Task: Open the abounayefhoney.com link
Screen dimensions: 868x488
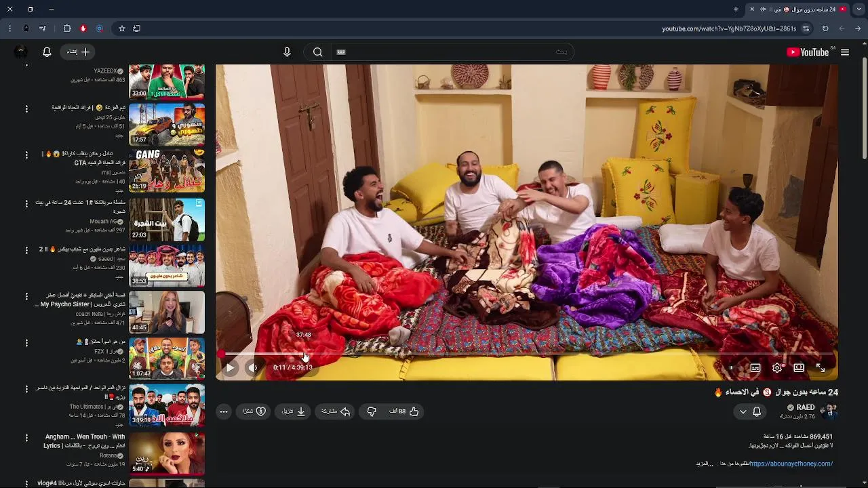Action: (791, 464)
